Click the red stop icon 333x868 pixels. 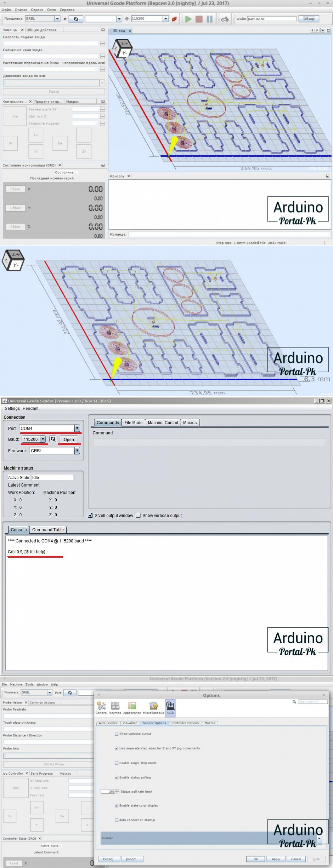(199, 19)
